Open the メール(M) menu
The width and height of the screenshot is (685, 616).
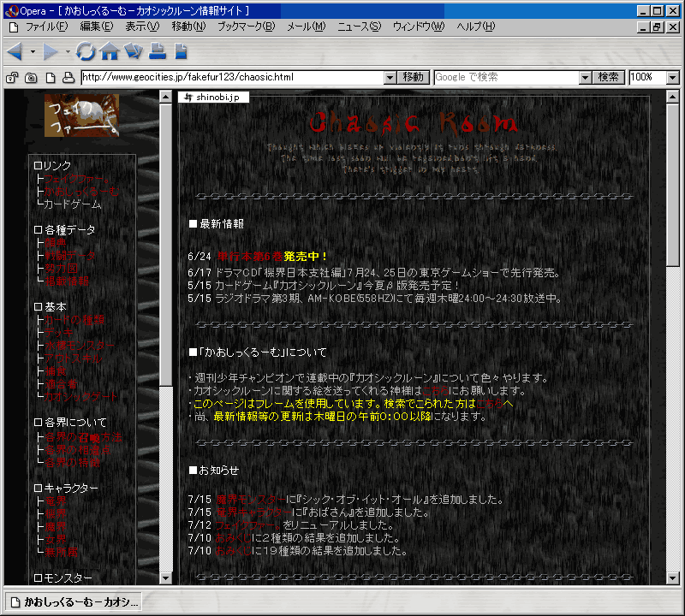click(307, 27)
